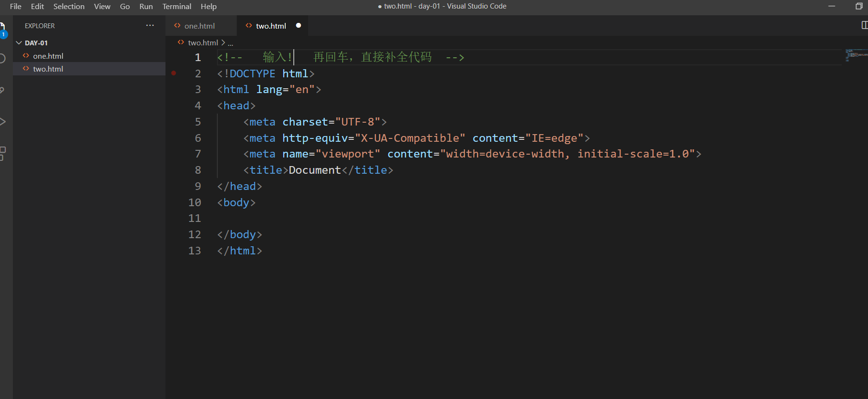Click the "viewport" attribute value
The image size is (868, 399).
click(348, 154)
